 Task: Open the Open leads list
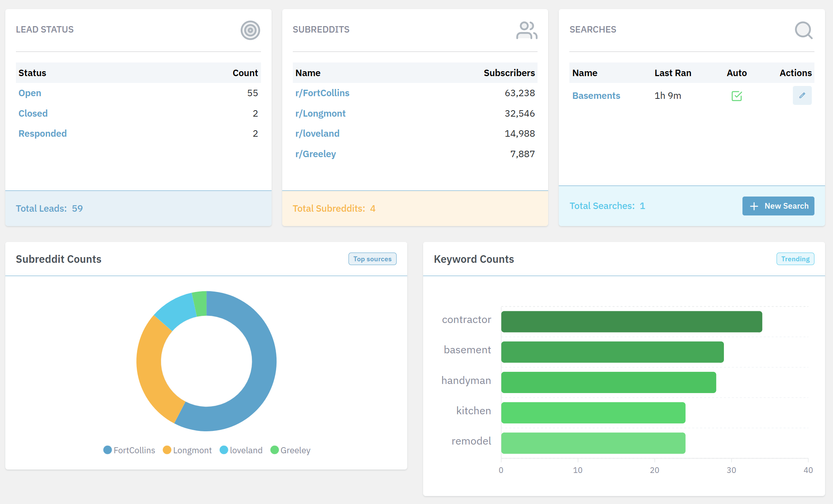pyautogui.click(x=30, y=93)
